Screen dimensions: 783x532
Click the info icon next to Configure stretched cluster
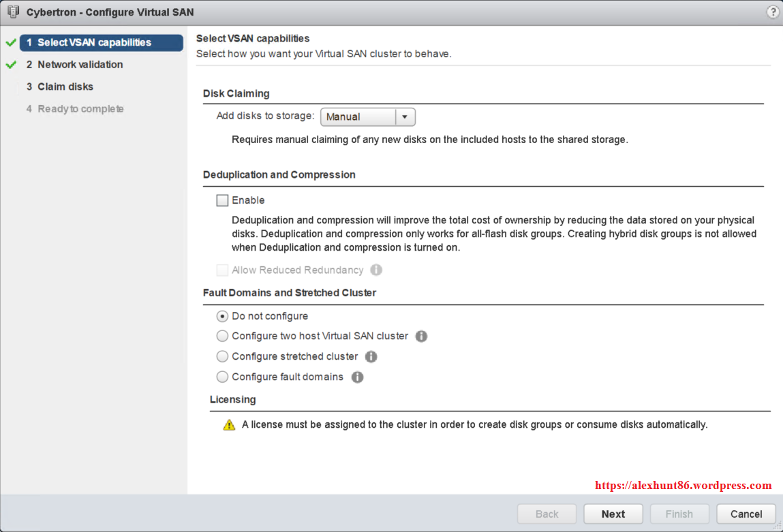pos(371,356)
